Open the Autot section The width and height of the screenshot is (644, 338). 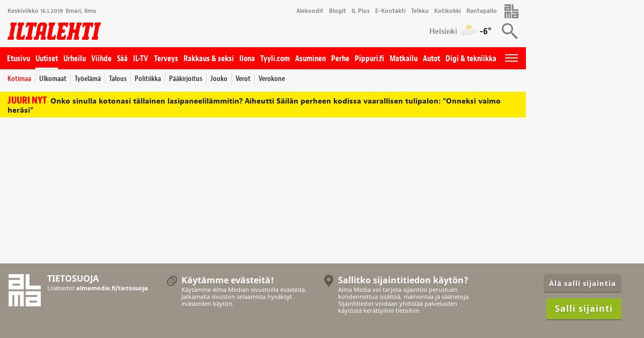pyautogui.click(x=431, y=58)
